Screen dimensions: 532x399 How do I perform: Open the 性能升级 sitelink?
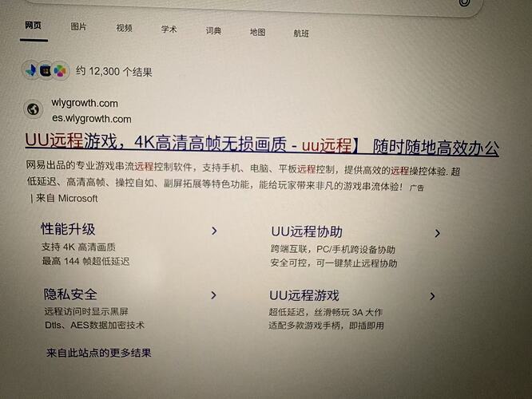point(68,229)
